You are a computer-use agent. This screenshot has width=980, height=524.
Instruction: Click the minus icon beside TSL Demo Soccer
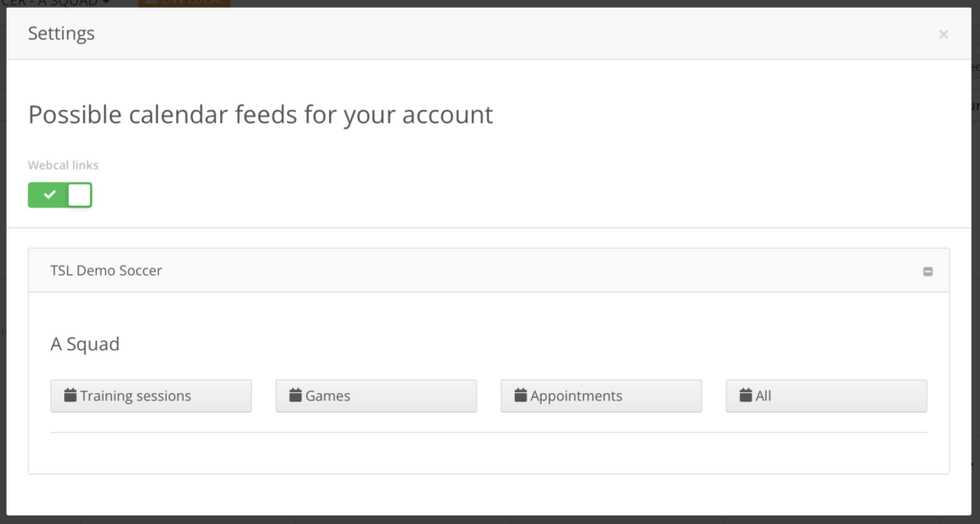pos(927,271)
